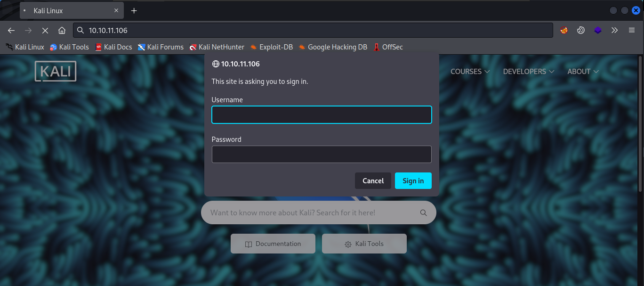Open a new browser tab

(x=134, y=10)
